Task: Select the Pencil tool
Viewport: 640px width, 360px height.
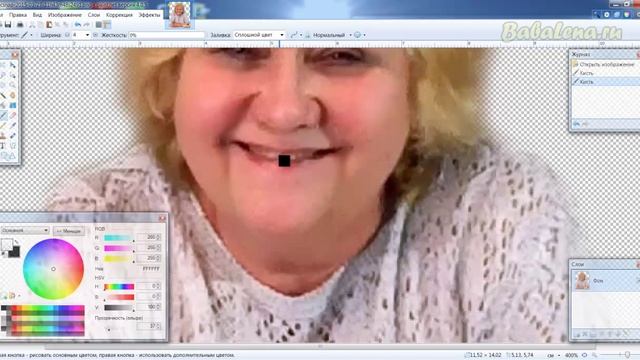Action: tap(3, 126)
